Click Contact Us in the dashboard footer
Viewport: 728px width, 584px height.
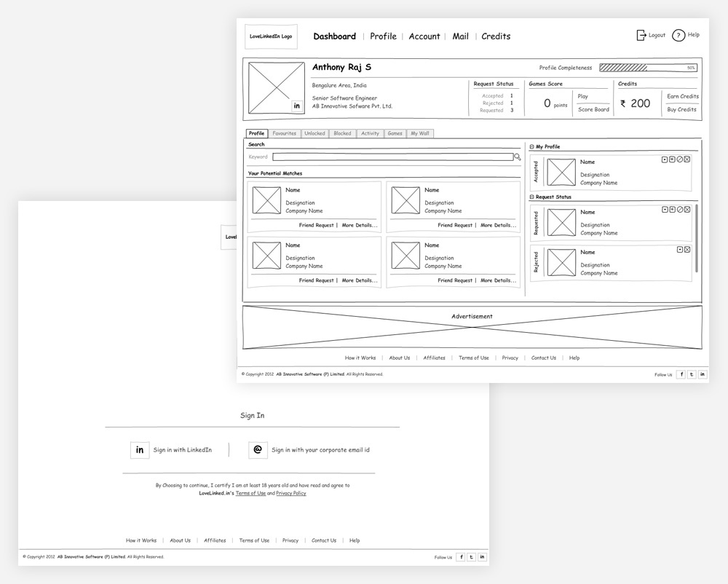(544, 358)
